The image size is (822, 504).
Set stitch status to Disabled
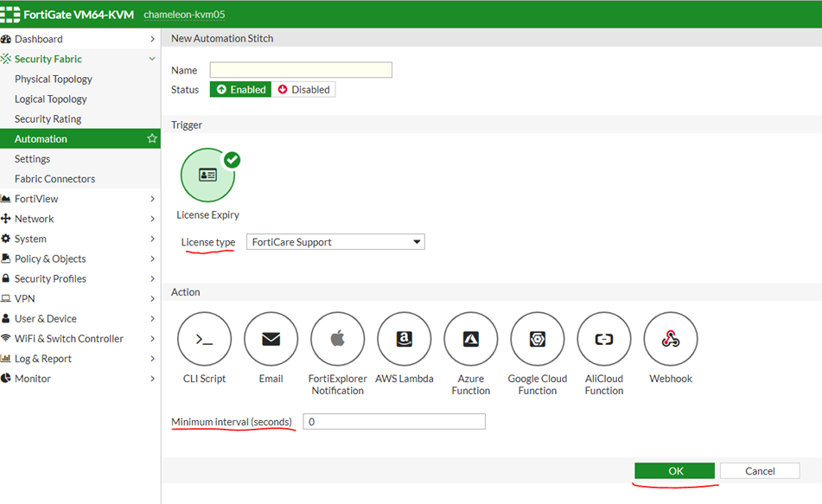click(303, 90)
